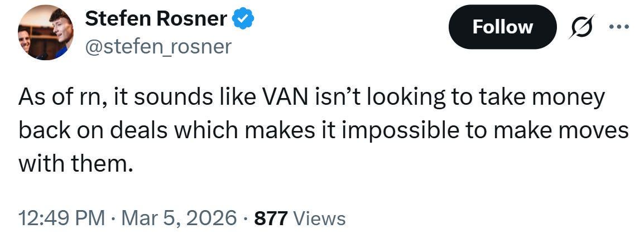Click the blue verified checkmark badge
This screenshot has height=248, width=644.
tap(243, 20)
